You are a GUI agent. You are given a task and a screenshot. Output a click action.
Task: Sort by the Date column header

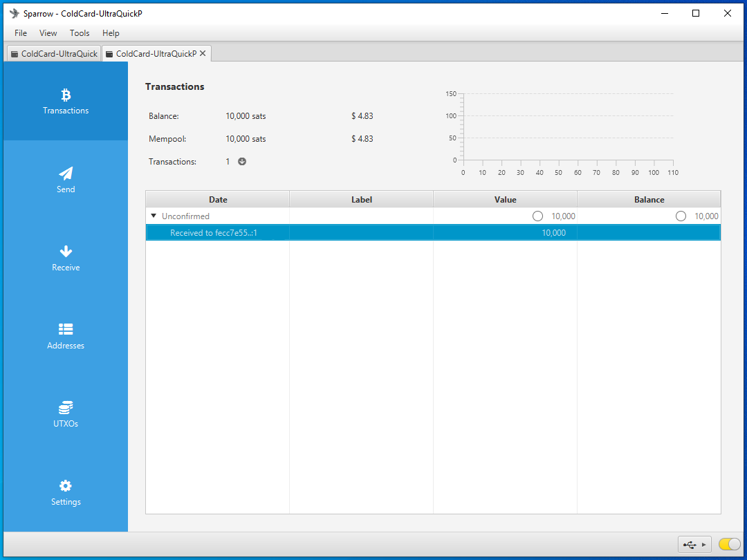(x=218, y=200)
